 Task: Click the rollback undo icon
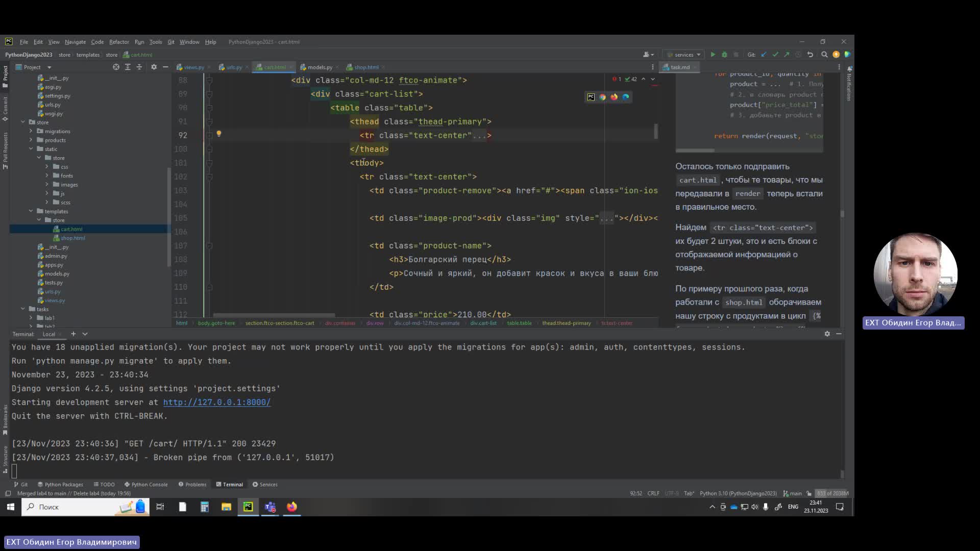point(810,55)
